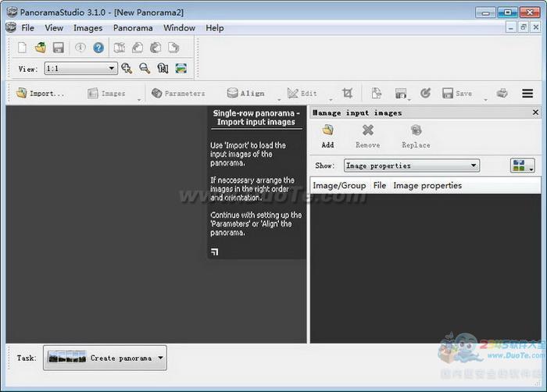Screen dimensions: 547x392
Task: Open the Images menu
Action: [x=88, y=28]
